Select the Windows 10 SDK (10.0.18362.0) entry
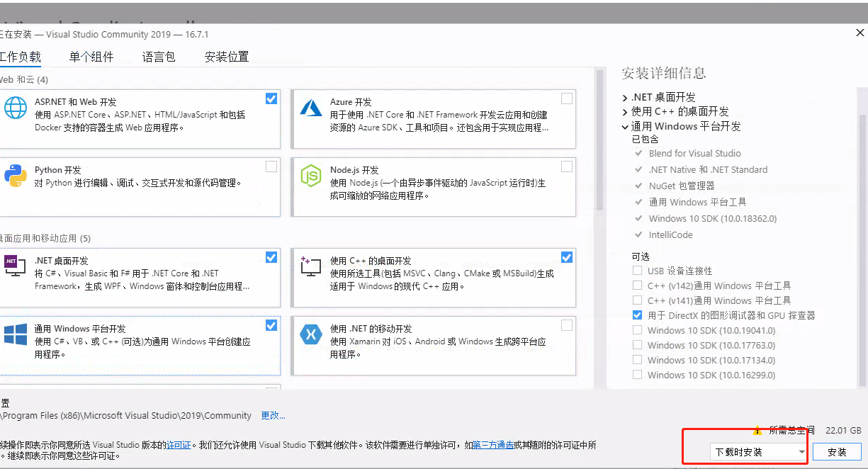 712,218
